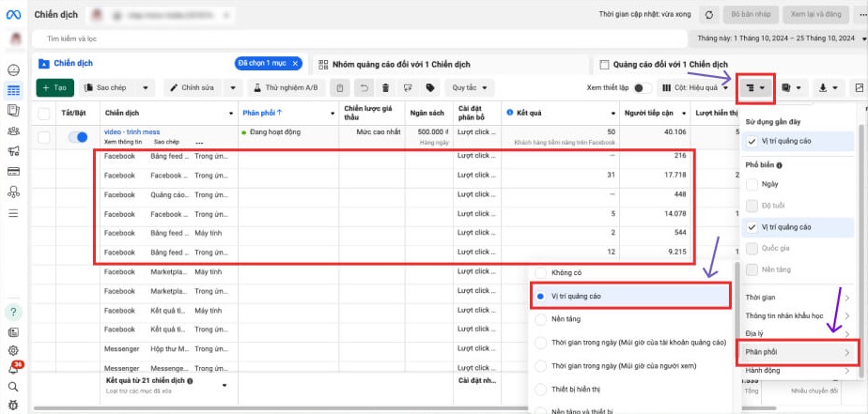Image resolution: width=868 pixels, height=414 pixels.
Task: Click the trash delete icon in toolbar
Action: coord(385,87)
